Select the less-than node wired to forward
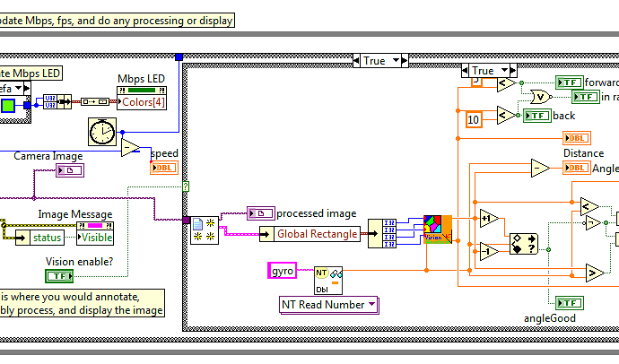The width and height of the screenshot is (619, 364). coord(506,83)
